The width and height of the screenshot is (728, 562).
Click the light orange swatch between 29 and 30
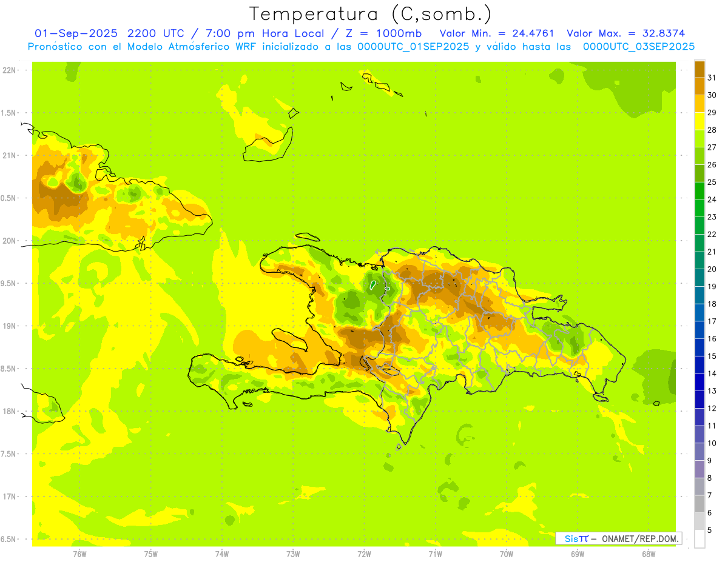tap(699, 104)
